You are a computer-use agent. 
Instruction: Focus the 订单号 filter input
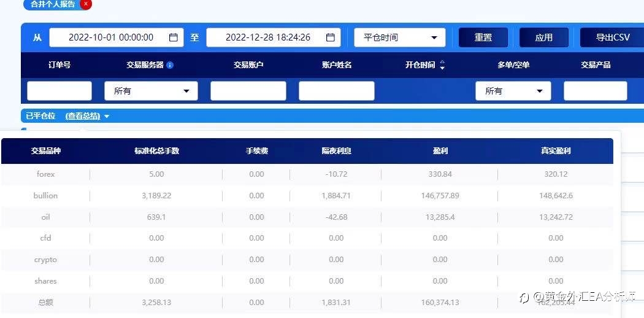59,91
